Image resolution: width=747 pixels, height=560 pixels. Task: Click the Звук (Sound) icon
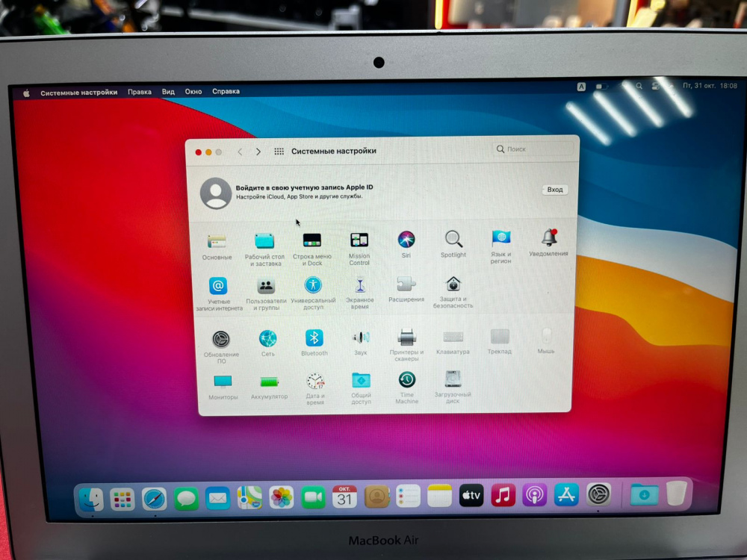361,338
